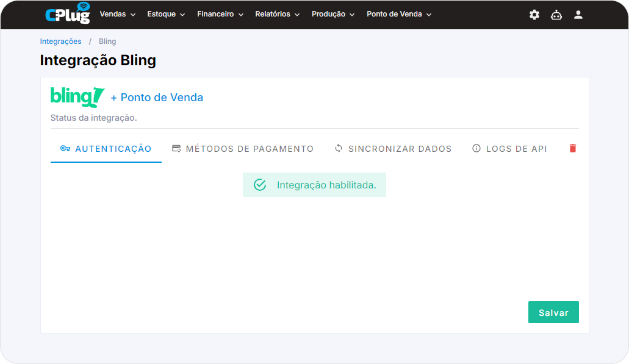
Task: Expand the Estoque menu
Action: (x=166, y=14)
